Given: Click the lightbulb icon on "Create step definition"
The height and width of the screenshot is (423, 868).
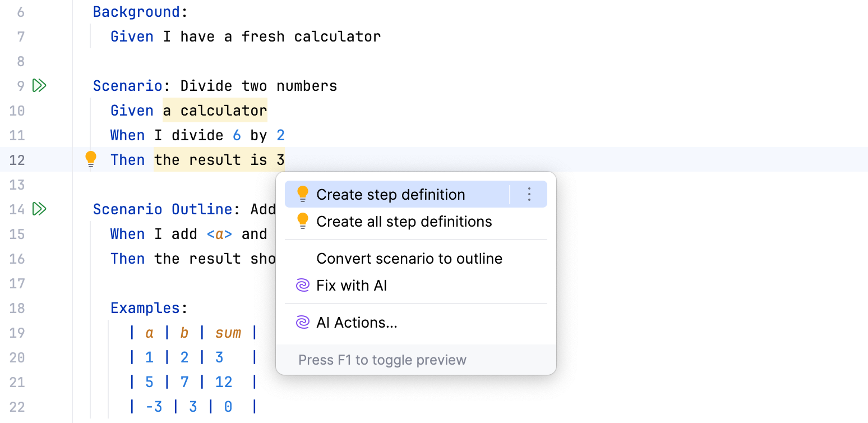Looking at the screenshot, I should [303, 193].
